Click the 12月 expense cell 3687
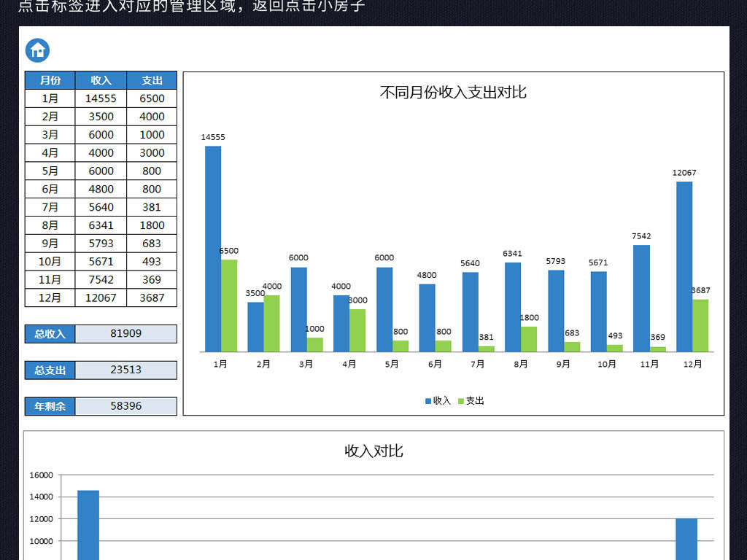The height and width of the screenshot is (560, 747). 152,297
